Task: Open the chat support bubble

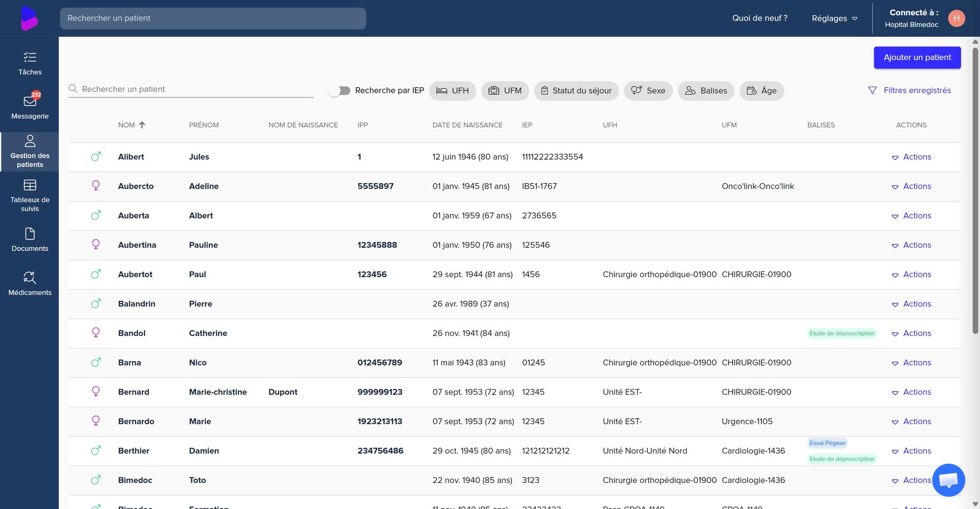Action: coord(948,480)
